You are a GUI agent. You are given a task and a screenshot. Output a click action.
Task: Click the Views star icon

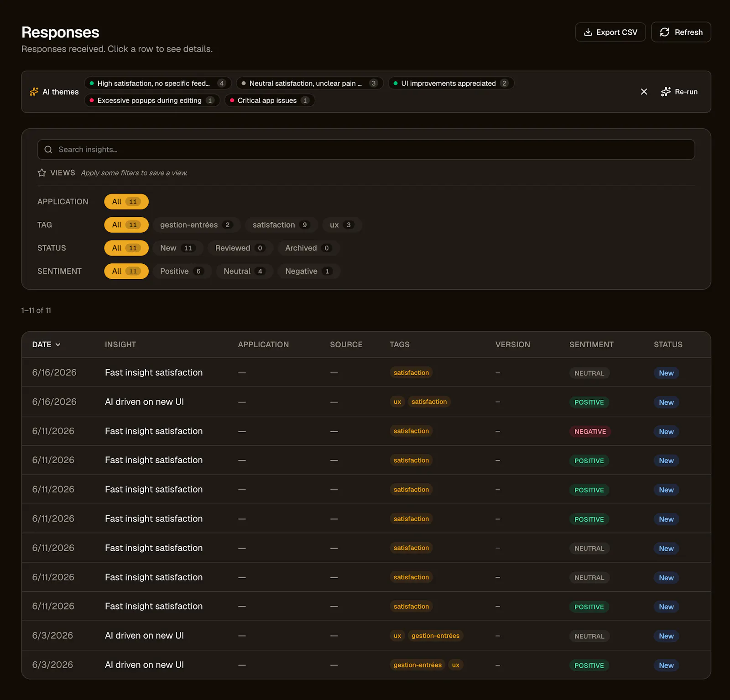pos(42,172)
